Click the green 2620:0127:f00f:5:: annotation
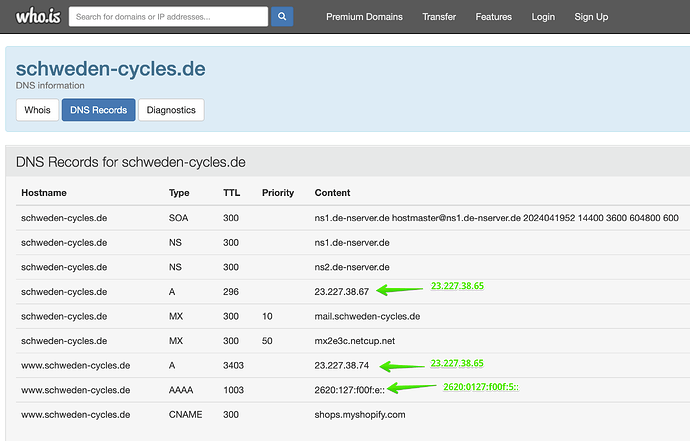The image size is (690, 441). 480,386
